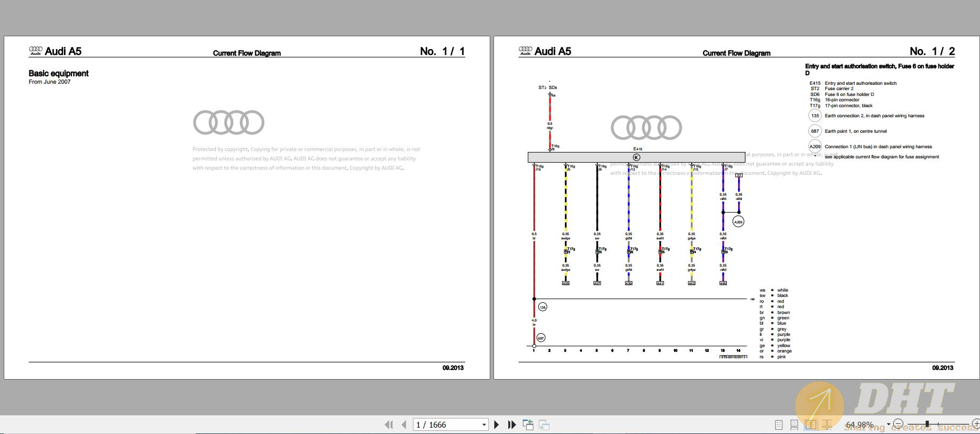980x434 pixels.
Task: Click the 09.2013 date on right page
Action: click(x=943, y=368)
